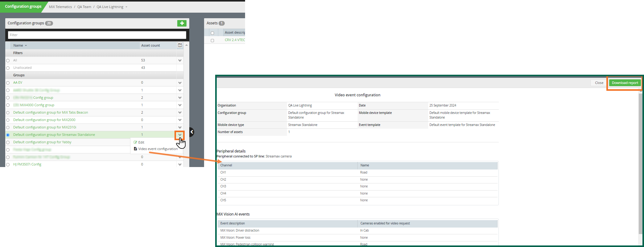Choose Edit from the context menu

[141, 142]
